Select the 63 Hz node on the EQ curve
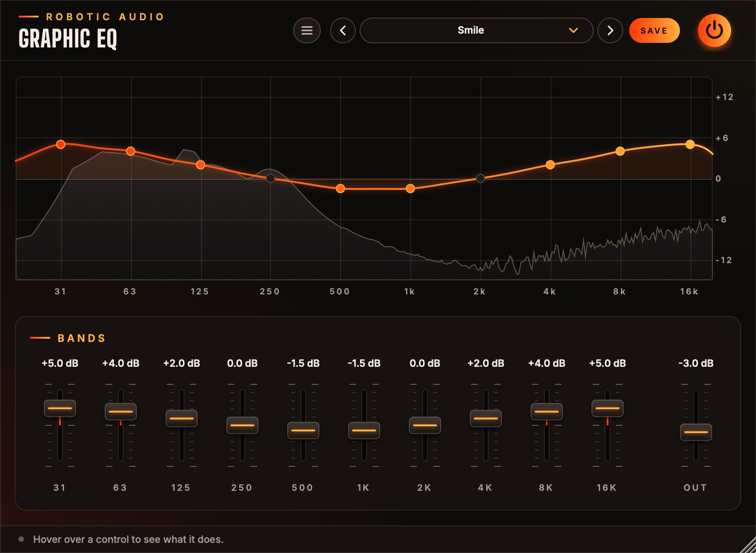This screenshot has height=553, width=756. pos(130,151)
